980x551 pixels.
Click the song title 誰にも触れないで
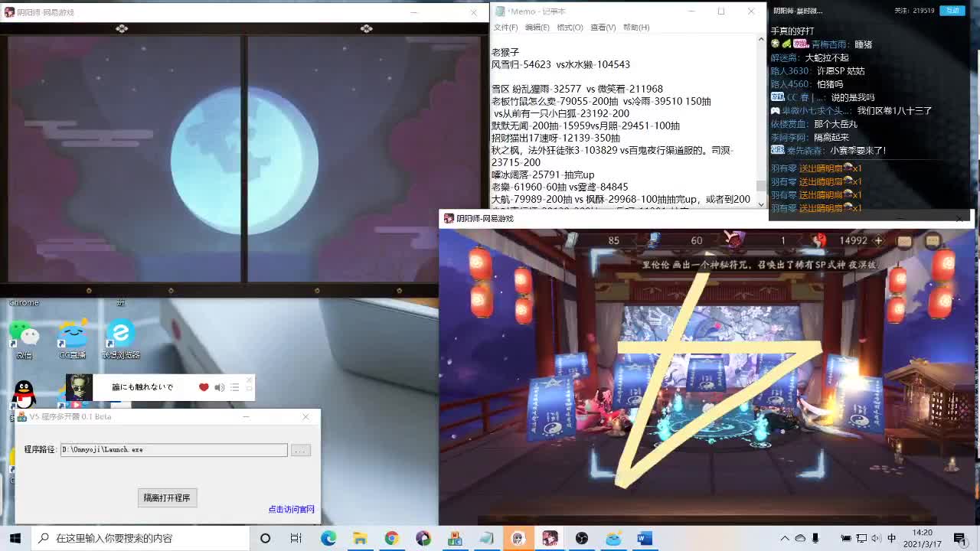coord(142,387)
